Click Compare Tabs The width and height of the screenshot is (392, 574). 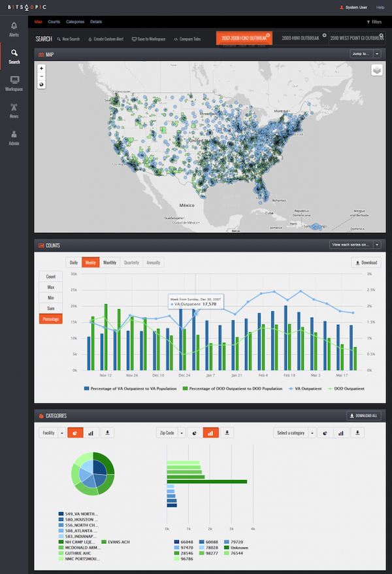187,39
